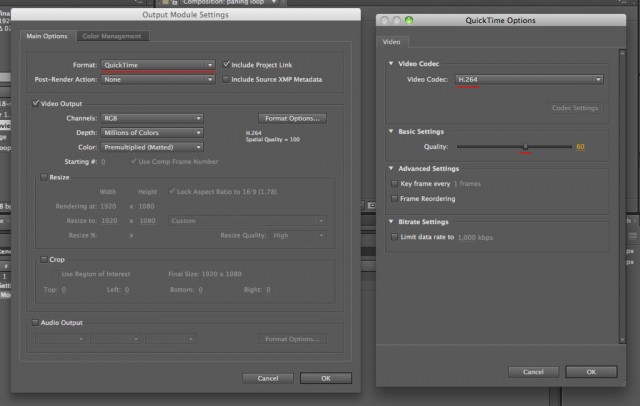Open the Format dropdown showing QuickTime

pyautogui.click(x=158, y=65)
